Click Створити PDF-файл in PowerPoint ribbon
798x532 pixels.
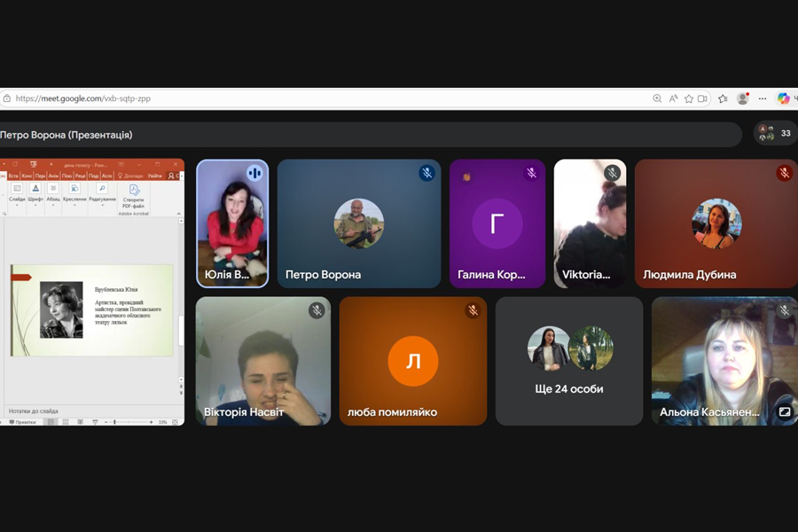(x=134, y=196)
